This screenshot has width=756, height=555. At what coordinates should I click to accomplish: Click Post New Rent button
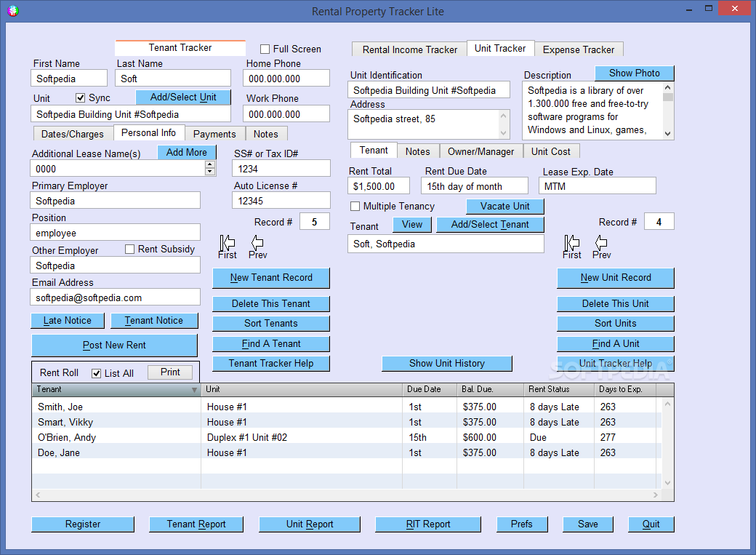(114, 345)
